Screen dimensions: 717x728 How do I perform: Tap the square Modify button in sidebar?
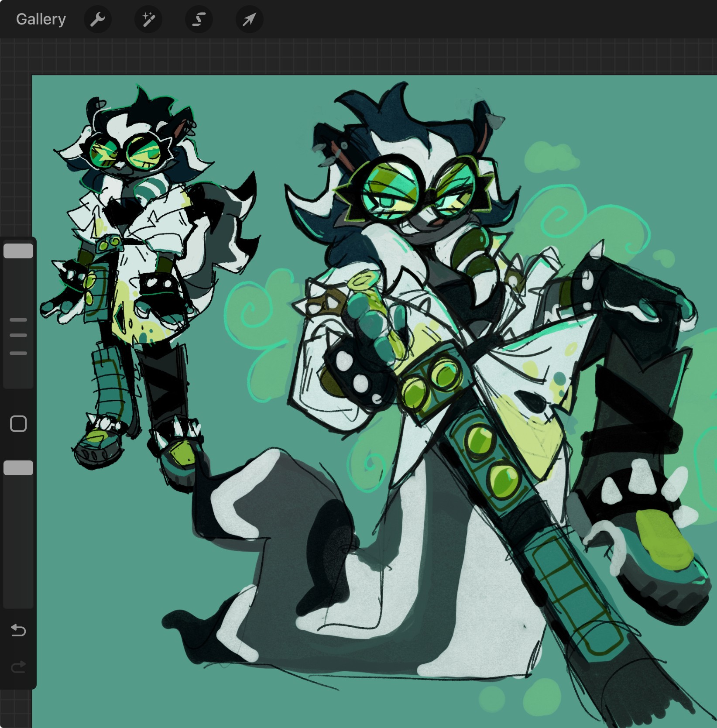tap(18, 423)
